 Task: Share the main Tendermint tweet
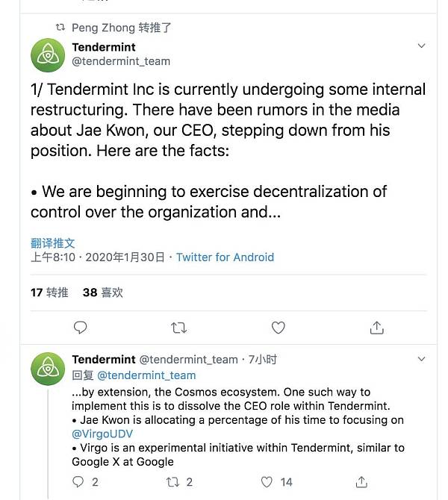(x=377, y=328)
